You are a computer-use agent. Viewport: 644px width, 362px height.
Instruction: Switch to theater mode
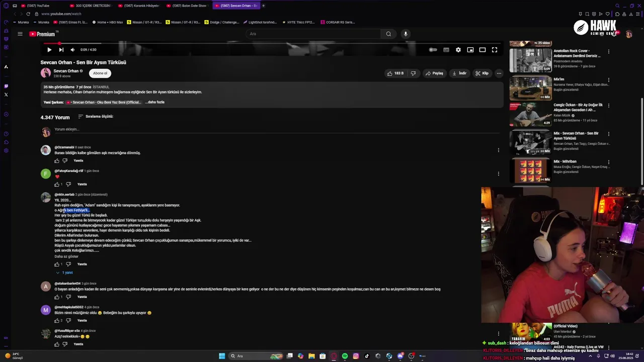482,50
